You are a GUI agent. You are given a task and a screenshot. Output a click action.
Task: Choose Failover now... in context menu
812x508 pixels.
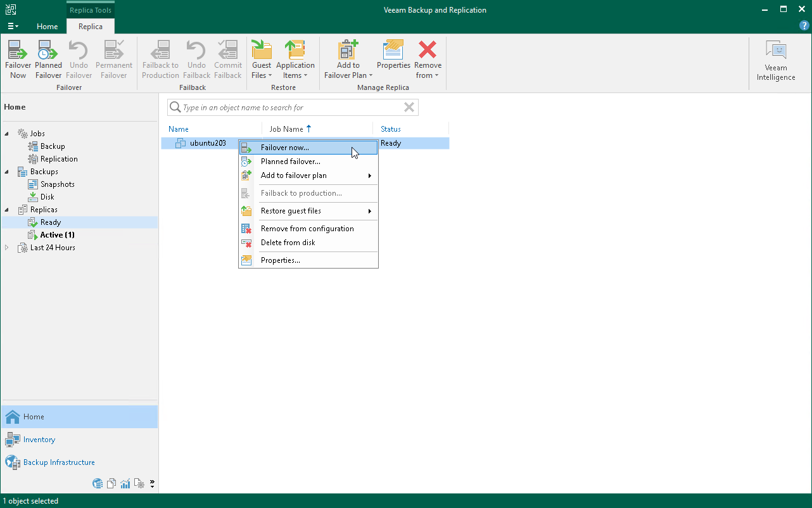click(308, 148)
